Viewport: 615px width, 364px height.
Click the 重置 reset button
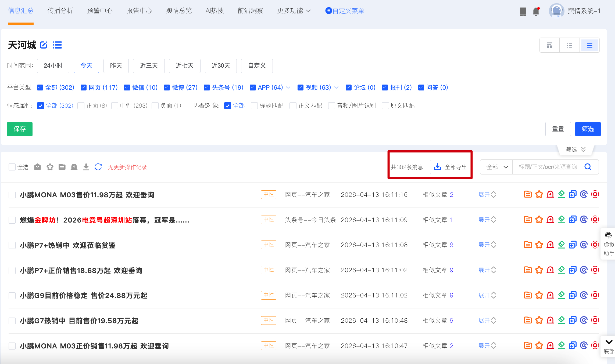pyautogui.click(x=558, y=129)
